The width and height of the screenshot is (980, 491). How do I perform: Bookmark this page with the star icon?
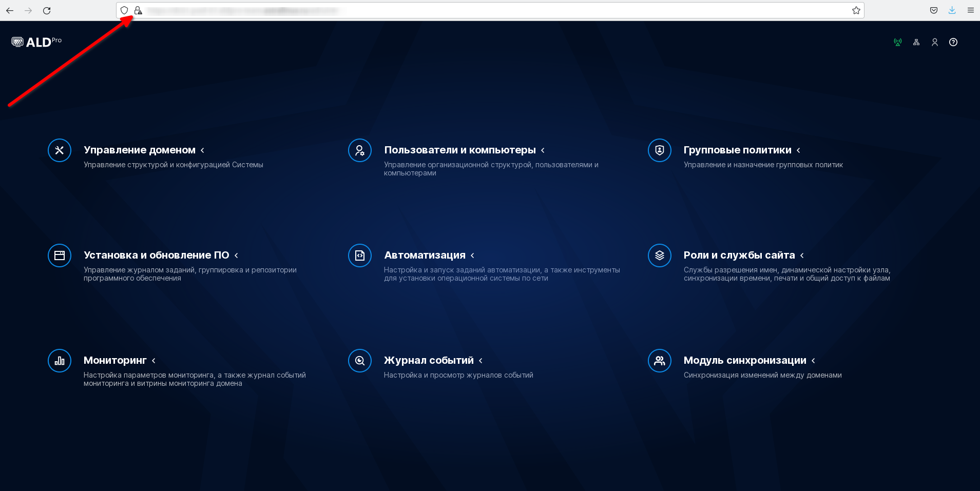[x=856, y=10]
